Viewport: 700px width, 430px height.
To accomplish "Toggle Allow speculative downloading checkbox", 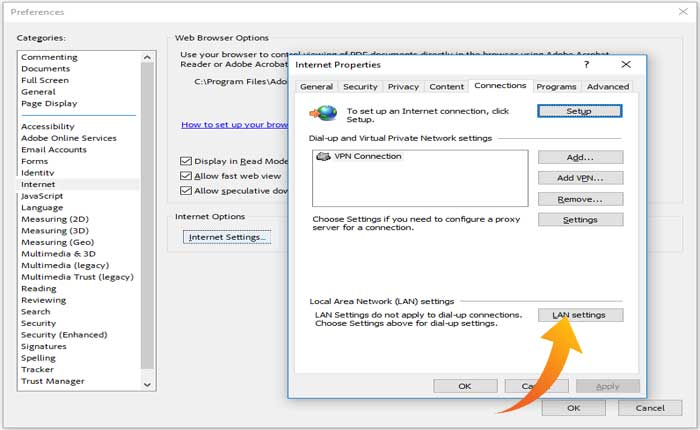I will pos(186,191).
